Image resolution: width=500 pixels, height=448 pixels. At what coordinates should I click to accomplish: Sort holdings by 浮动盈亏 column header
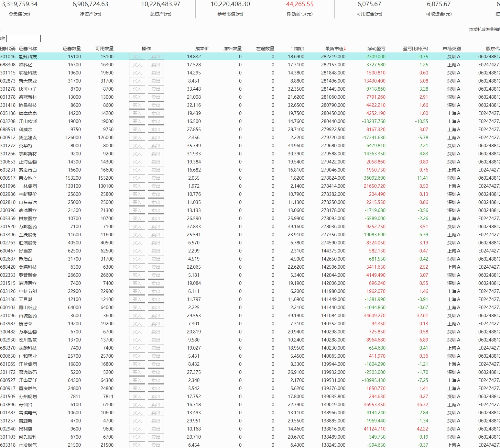tap(376, 49)
